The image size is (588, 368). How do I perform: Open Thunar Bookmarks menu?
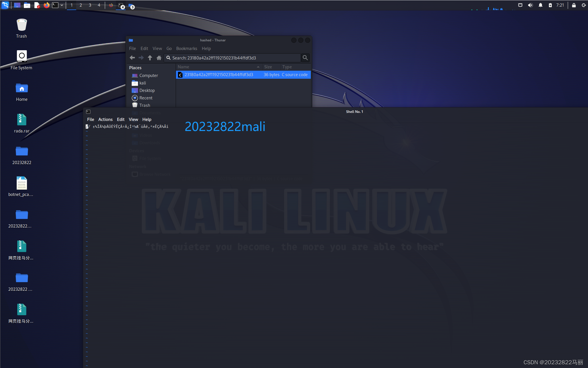click(x=187, y=49)
